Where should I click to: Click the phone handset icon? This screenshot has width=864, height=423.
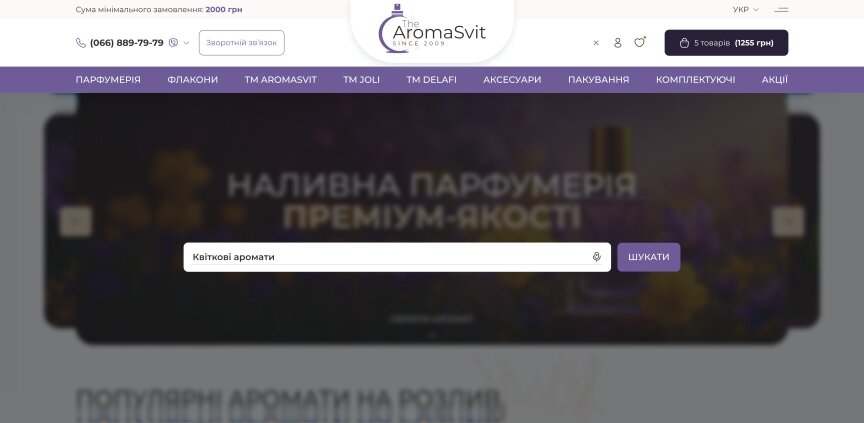click(x=80, y=43)
